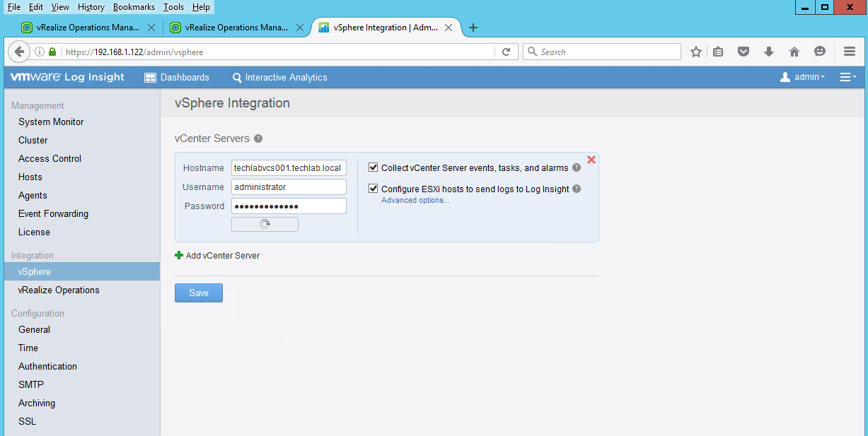The width and height of the screenshot is (868, 436).
Task: Expand the Log Insight top-right menu dropdown
Action: (x=848, y=77)
